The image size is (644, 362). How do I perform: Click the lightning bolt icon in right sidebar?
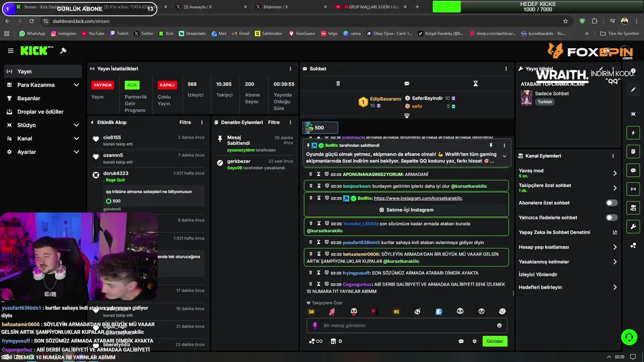click(x=633, y=133)
